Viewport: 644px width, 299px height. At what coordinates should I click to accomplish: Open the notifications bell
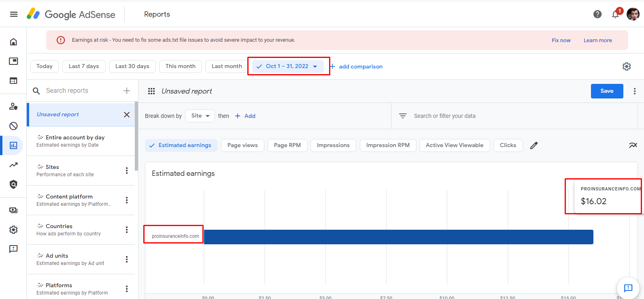(615, 14)
